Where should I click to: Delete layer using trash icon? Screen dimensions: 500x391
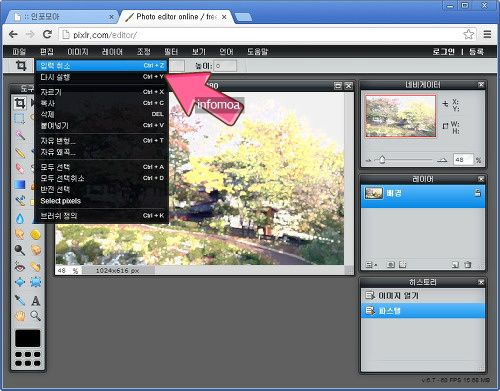coord(468,265)
